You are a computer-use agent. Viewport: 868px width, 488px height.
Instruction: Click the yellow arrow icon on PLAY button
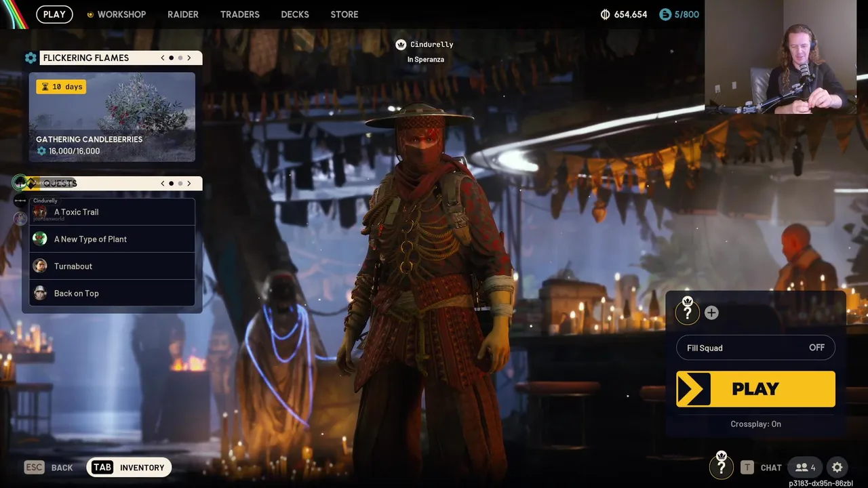click(694, 389)
